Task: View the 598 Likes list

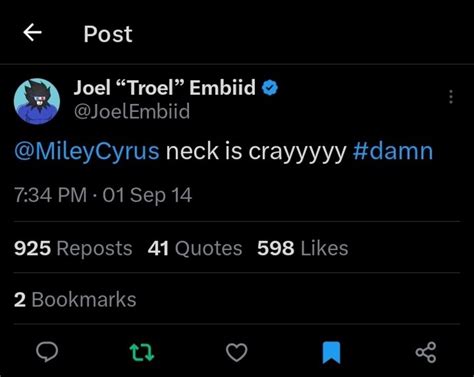Action: (x=303, y=248)
